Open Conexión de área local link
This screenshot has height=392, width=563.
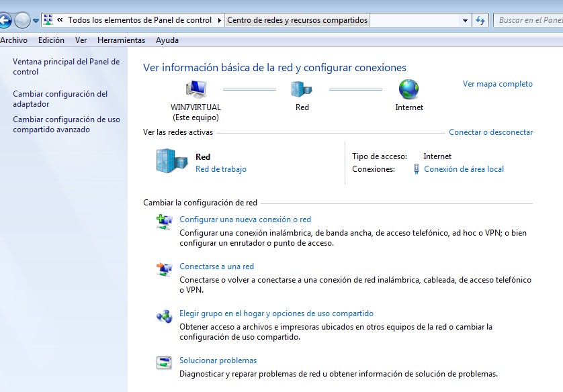point(464,169)
